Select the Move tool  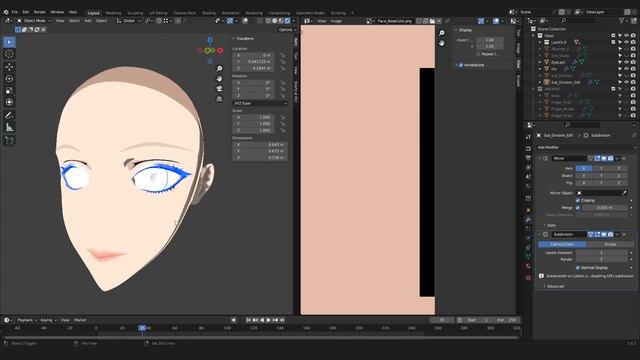[9, 67]
